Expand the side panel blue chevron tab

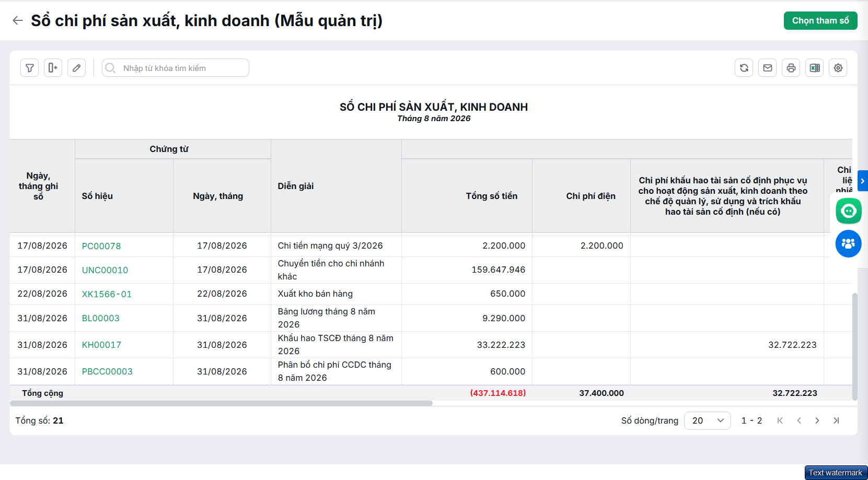(x=863, y=181)
